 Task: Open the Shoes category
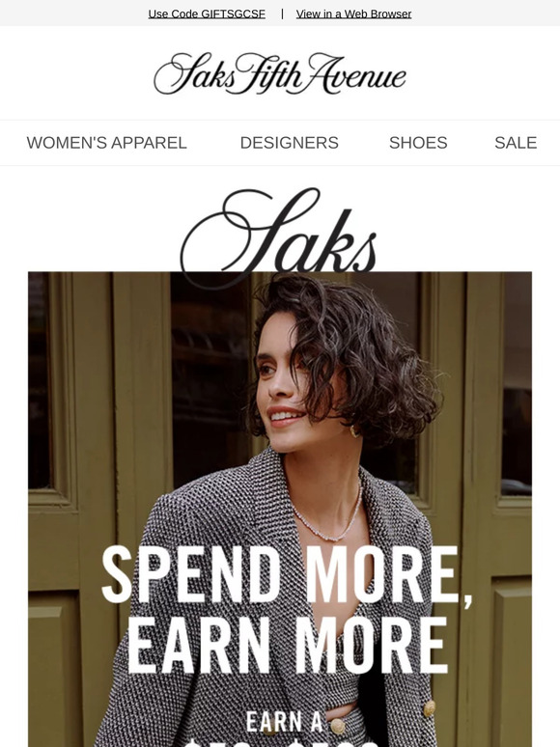[418, 143]
